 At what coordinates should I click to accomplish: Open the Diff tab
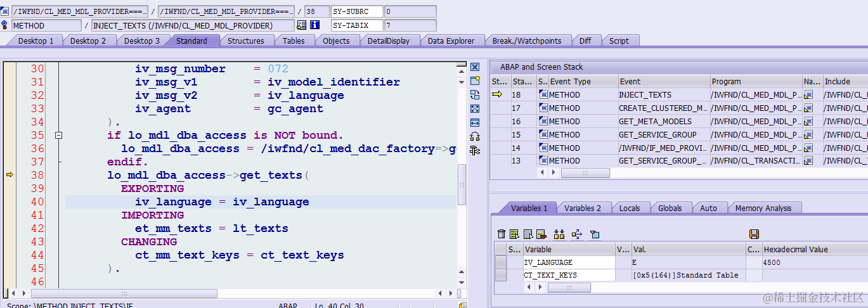(x=585, y=41)
